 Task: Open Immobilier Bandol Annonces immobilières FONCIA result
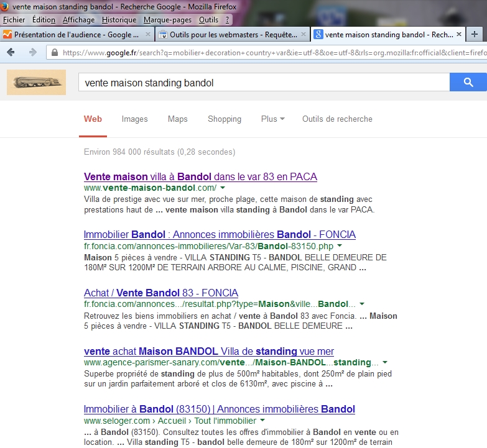click(x=220, y=234)
